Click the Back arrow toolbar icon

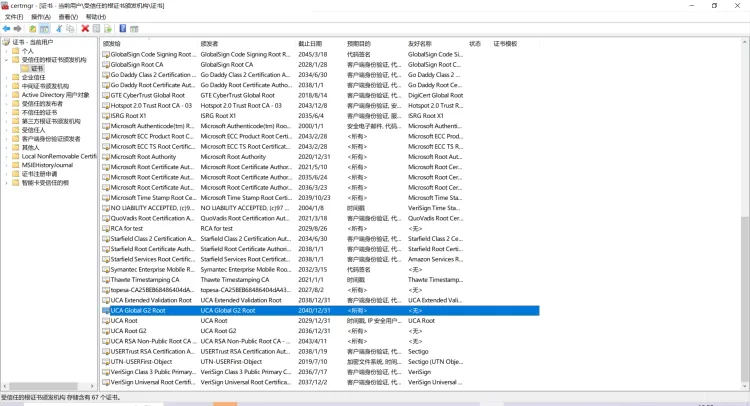pos(6,28)
